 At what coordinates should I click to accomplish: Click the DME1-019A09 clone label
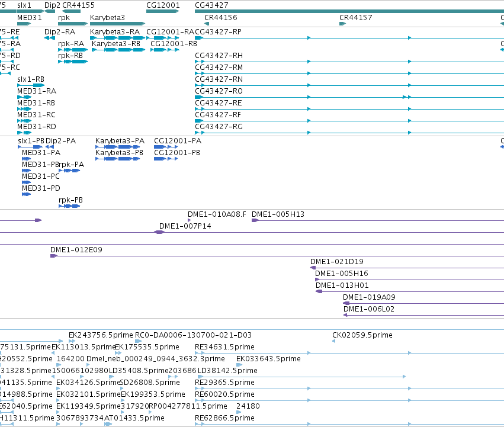tap(369, 298)
